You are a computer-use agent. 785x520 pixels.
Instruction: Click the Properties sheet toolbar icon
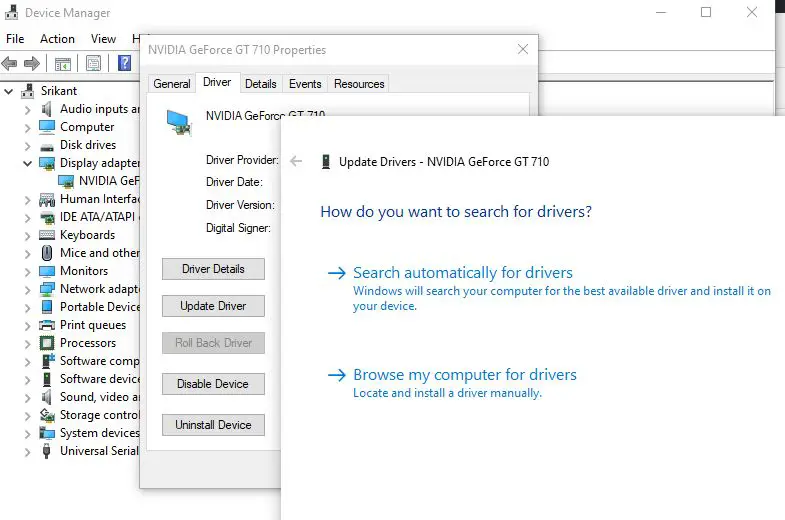(x=93, y=63)
